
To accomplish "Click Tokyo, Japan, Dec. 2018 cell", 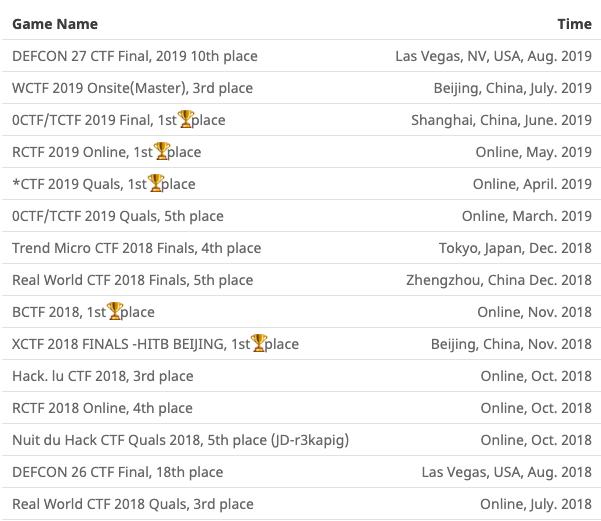I will (515, 248).
